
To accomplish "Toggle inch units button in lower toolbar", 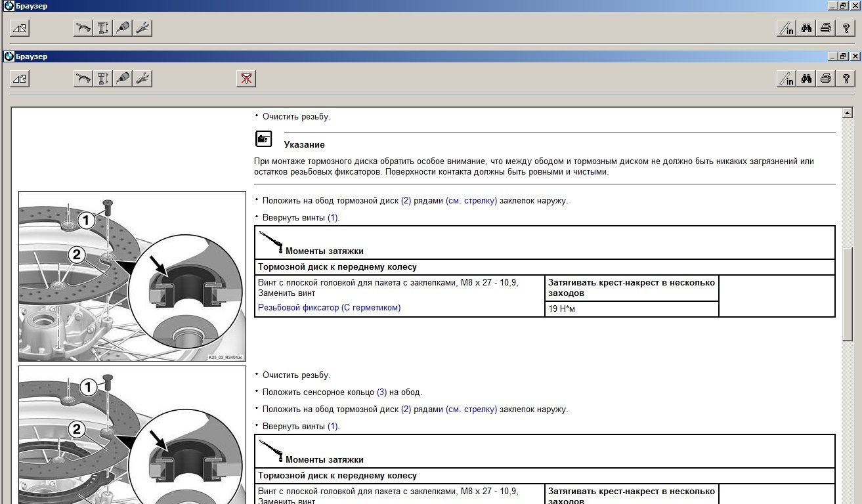I will 786,79.
